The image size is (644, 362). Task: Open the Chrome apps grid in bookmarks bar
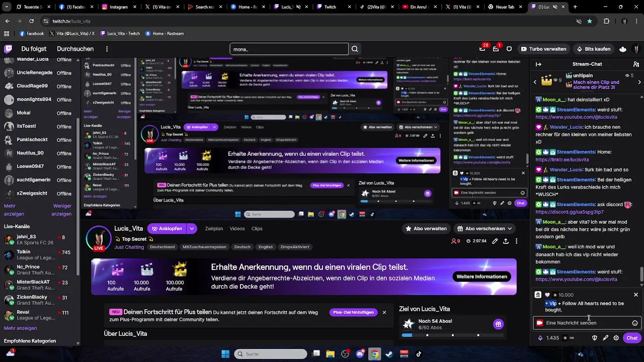[7, 34]
